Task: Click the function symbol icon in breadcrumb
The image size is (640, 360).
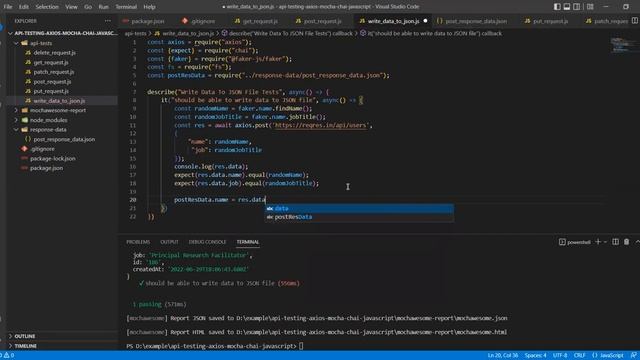Action: 224,33
